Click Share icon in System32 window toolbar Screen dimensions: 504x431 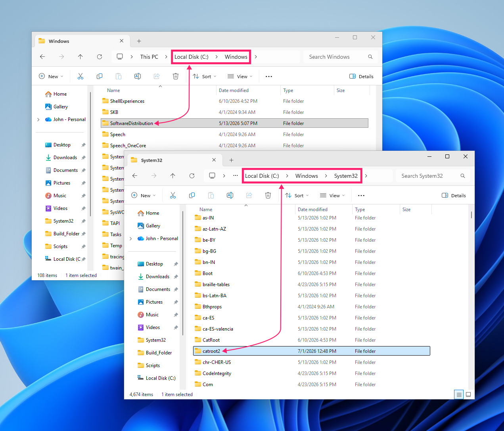[x=249, y=195]
